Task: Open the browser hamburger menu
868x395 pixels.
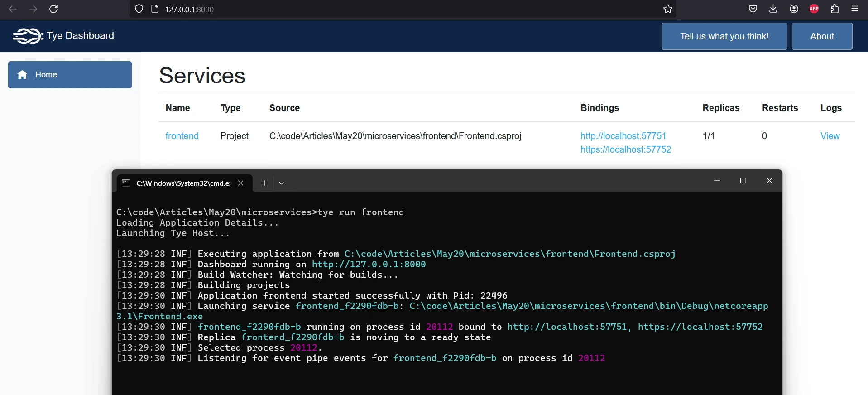Action: 855,9
